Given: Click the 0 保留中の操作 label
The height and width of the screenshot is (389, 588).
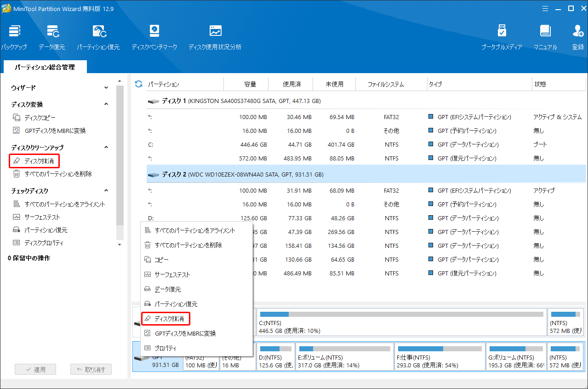Looking at the screenshot, I should (29, 258).
